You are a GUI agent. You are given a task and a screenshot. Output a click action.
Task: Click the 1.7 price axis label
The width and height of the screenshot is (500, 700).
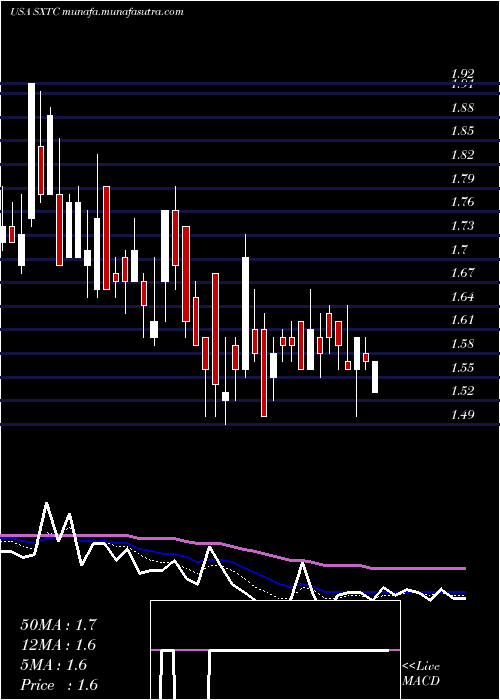pos(458,249)
